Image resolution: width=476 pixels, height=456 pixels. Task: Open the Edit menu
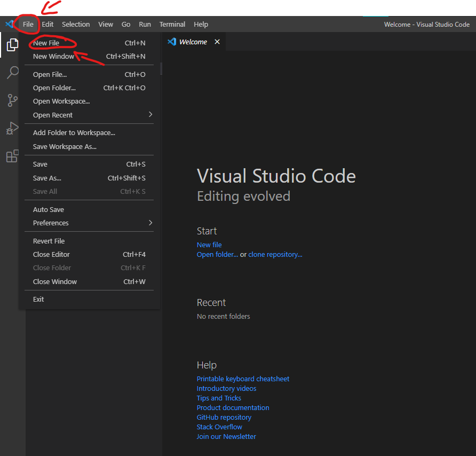coord(47,25)
